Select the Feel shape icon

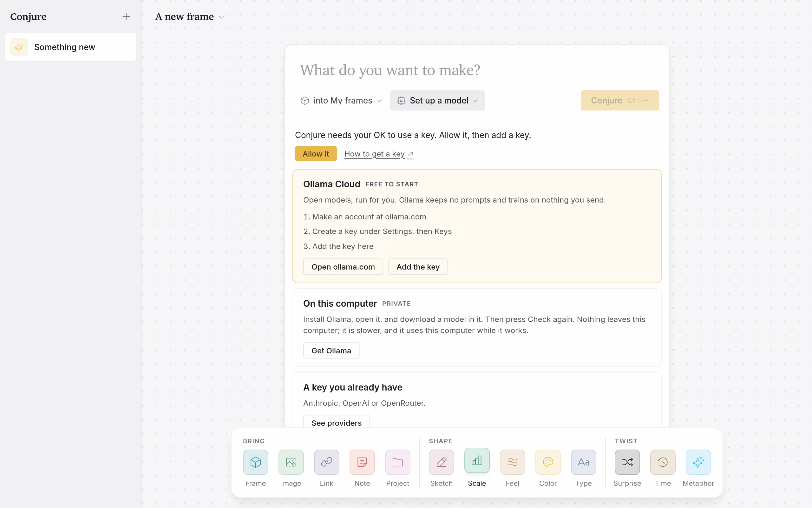tap(512, 462)
